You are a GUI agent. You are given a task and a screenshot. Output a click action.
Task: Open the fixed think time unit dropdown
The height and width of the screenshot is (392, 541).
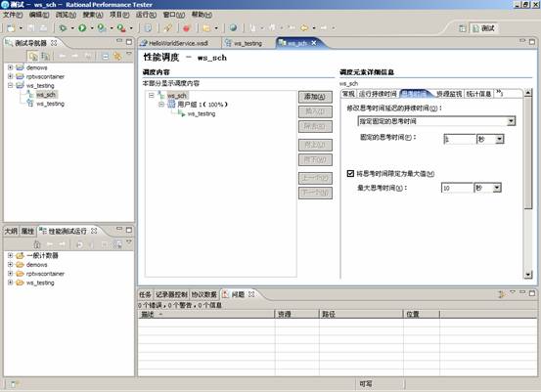tap(499, 139)
